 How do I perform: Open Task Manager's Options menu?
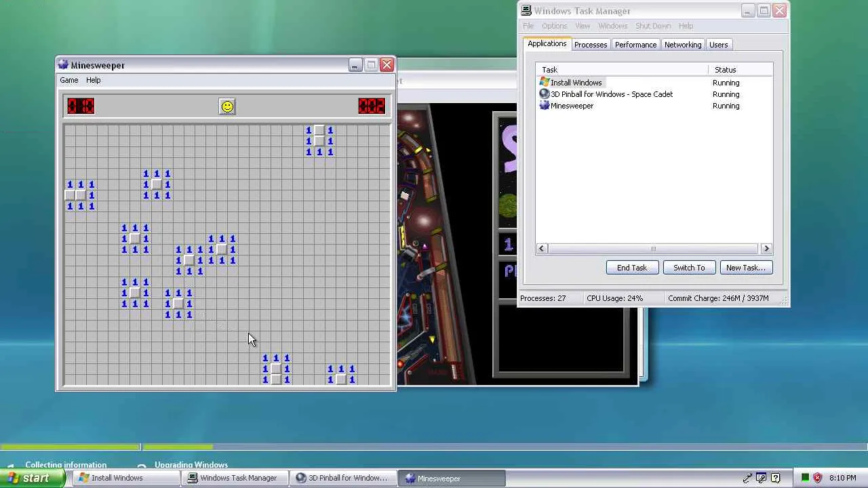[554, 26]
